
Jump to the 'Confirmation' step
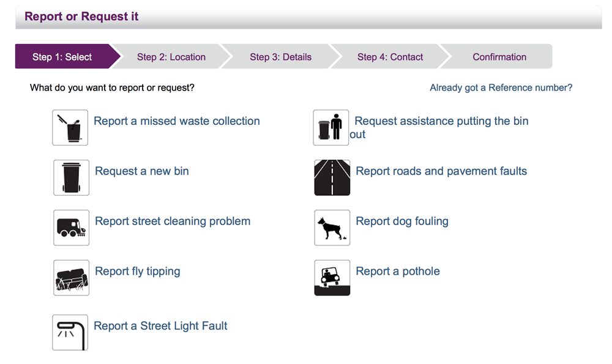tap(499, 57)
